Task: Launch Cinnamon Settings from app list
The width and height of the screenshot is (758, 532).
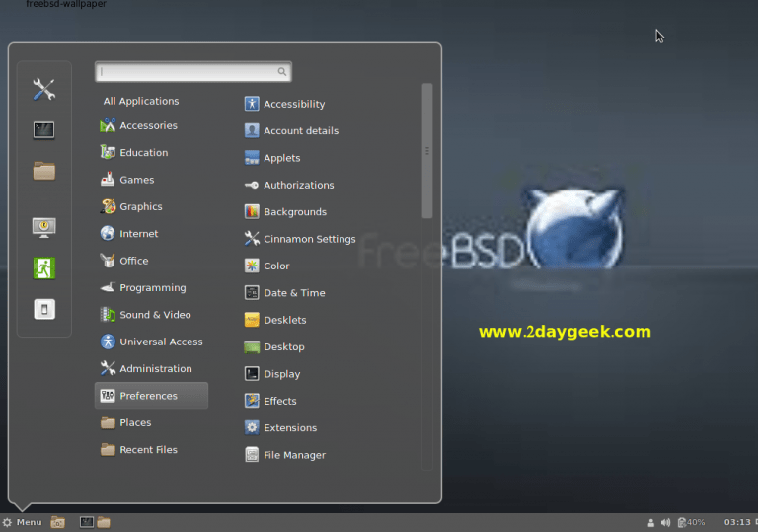Action: point(300,239)
